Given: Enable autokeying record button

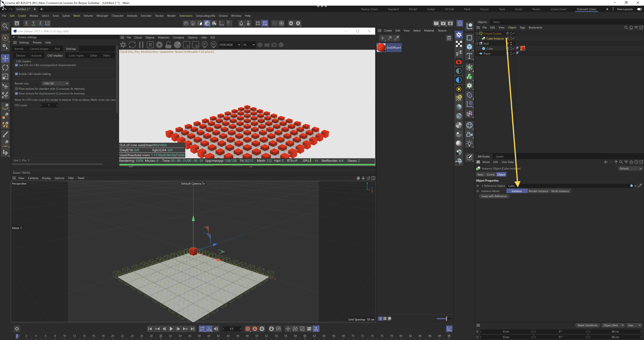Looking at the screenshot, I should tap(255, 329).
